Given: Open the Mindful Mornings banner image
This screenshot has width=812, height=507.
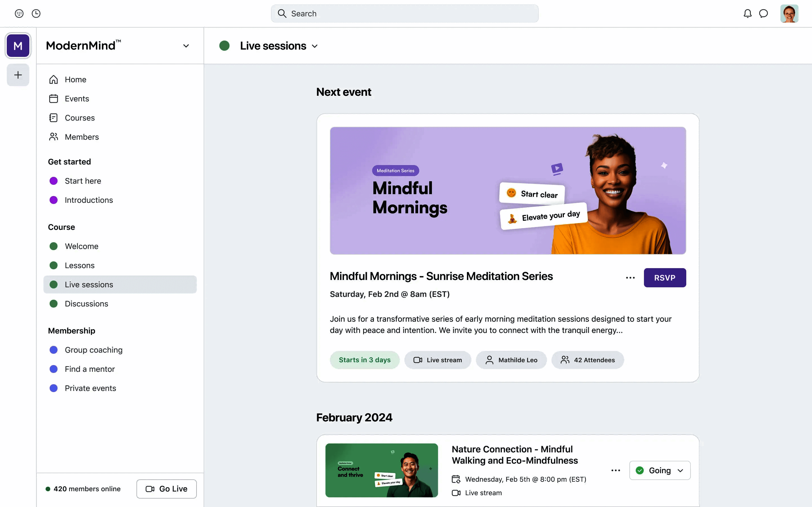Looking at the screenshot, I should click(x=508, y=190).
